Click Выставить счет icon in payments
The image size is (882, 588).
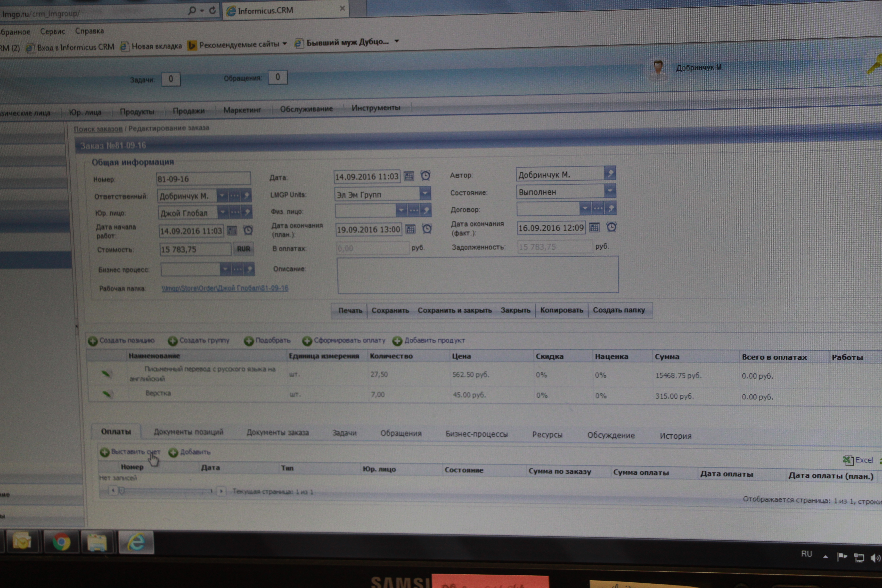105,452
